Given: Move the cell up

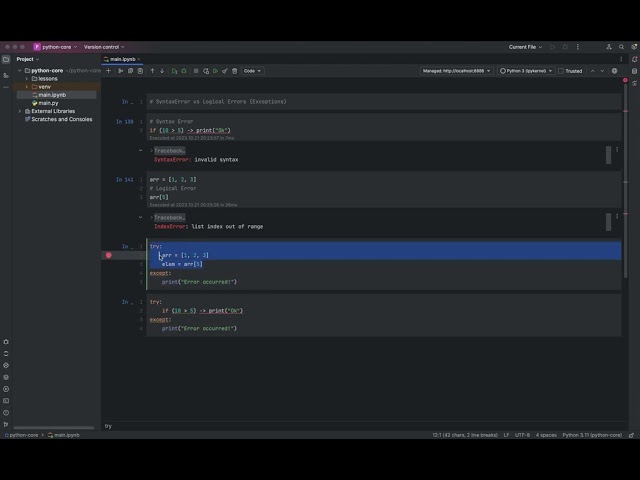Looking at the screenshot, I should point(152,71).
